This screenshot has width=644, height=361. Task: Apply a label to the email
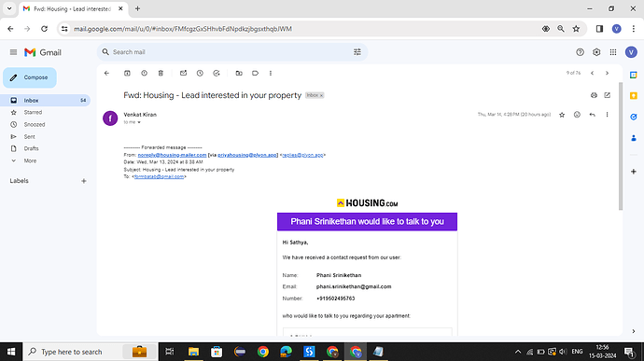255,73
